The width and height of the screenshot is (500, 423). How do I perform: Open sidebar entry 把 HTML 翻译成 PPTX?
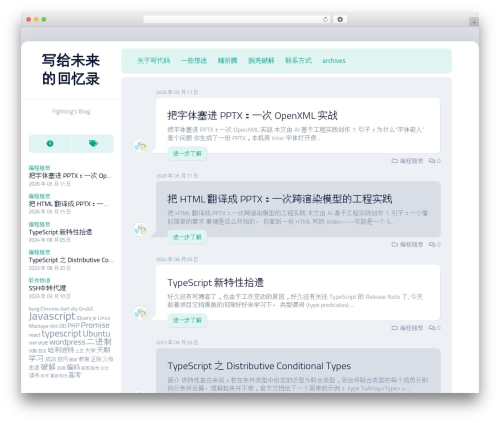(68, 204)
